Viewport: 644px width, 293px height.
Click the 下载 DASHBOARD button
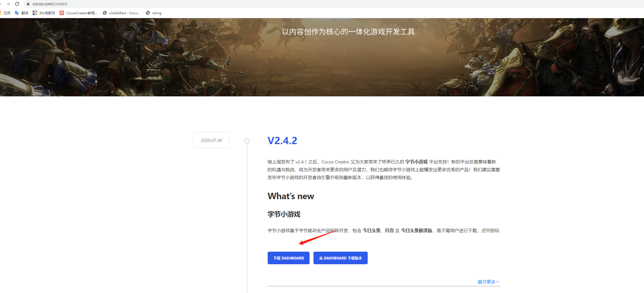tap(289, 258)
